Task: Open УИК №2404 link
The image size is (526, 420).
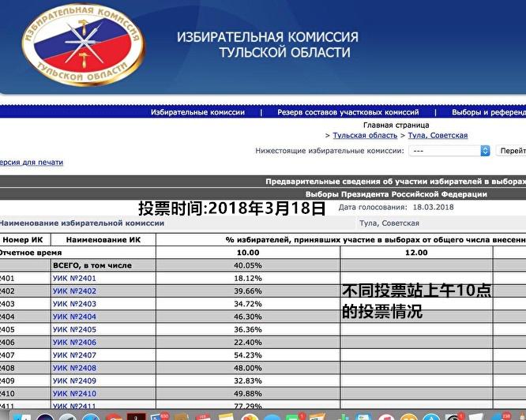Action: click(74, 317)
